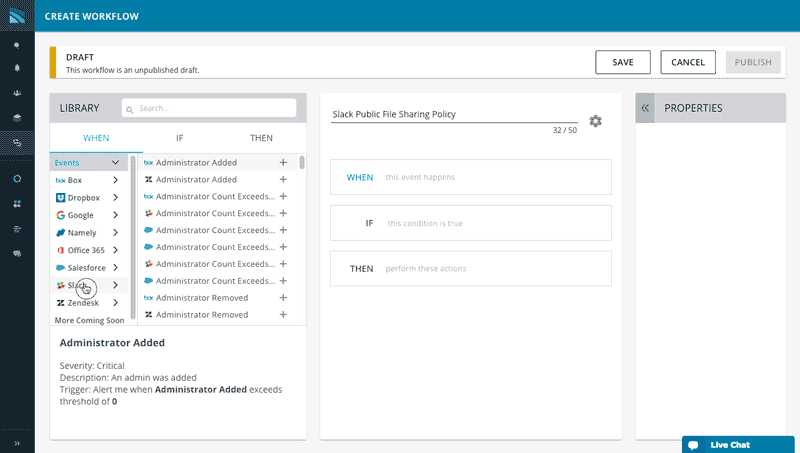Screen dimensions: 800x453
Task: Click the Office 365 logo icon
Action: point(60,250)
